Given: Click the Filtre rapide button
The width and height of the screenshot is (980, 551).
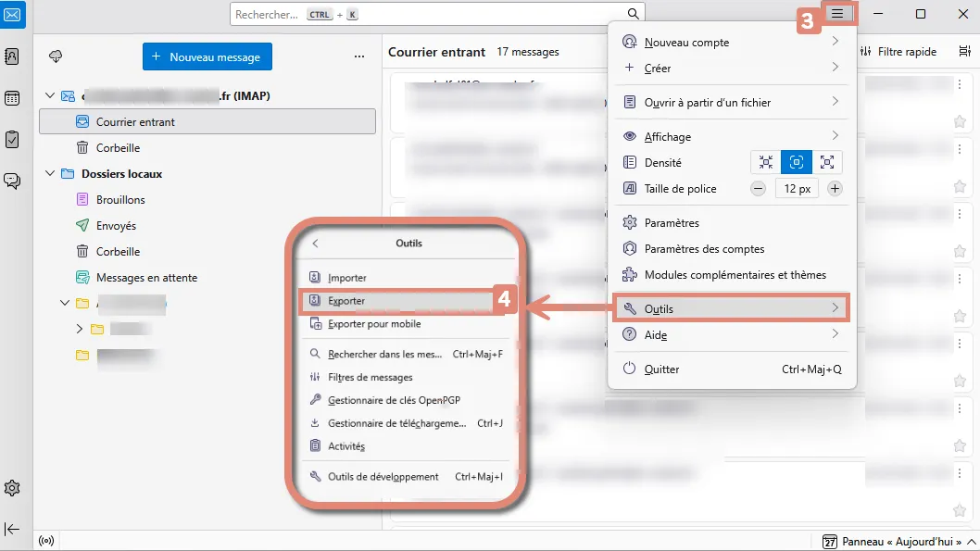Looking at the screenshot, I should (898, 51).
